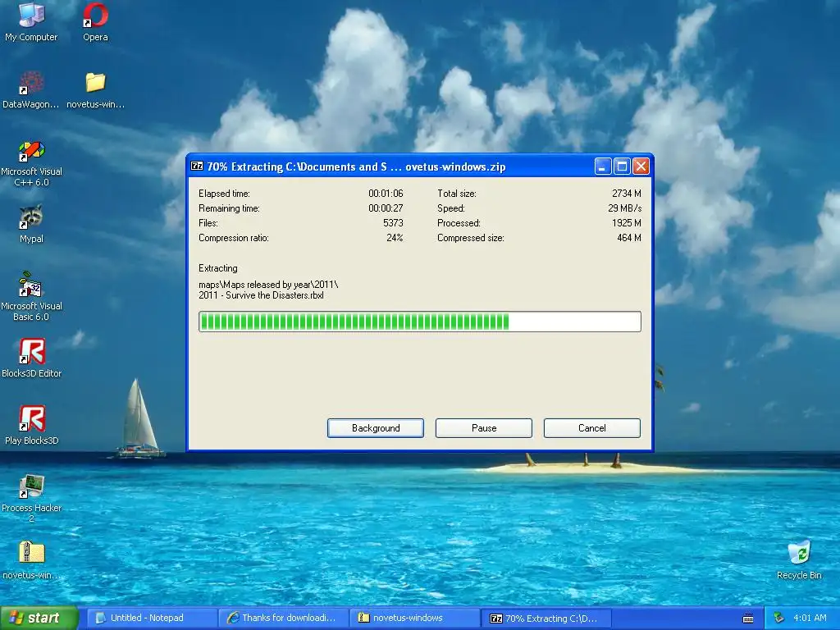Launch Microsoft Visual C++ 6.0 shortcut
Image resolution: width=840 pixels, height=630 pixels.
coord(31,163)
